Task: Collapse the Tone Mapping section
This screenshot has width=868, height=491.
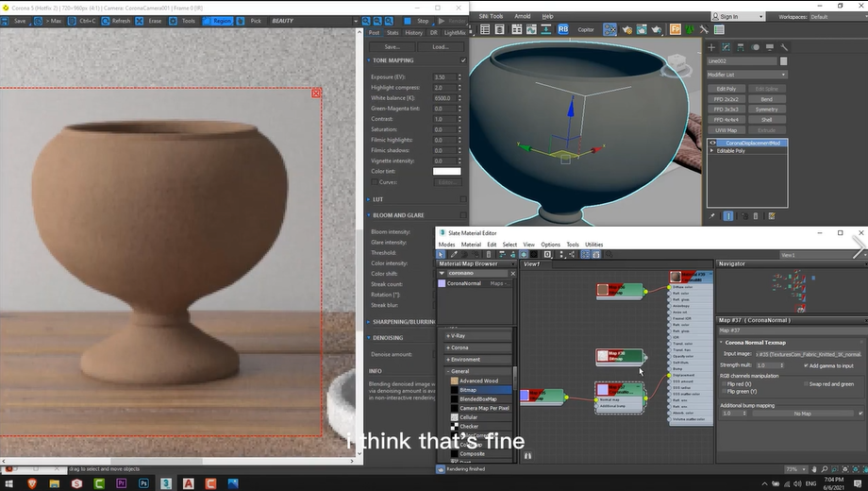Action: pyautogui.click(x=369, y=60)
